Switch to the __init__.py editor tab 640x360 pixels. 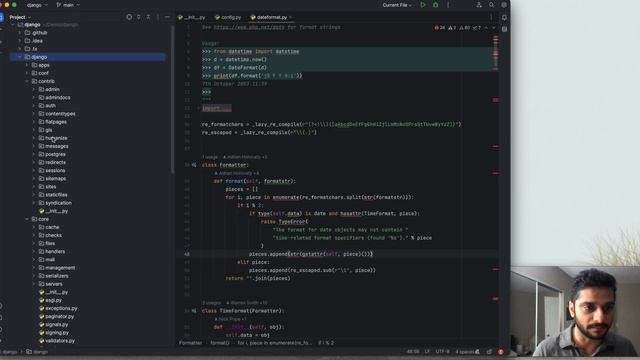[x=191, y=17]
